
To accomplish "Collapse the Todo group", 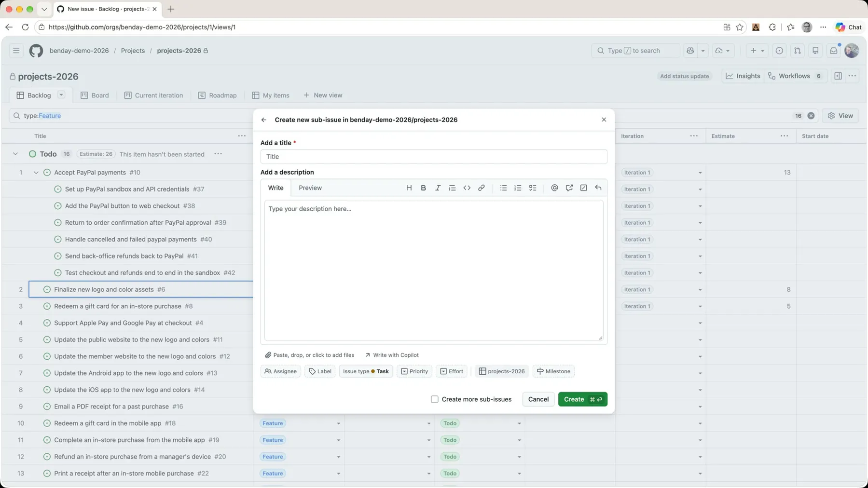I will click(x=15, y=154).
